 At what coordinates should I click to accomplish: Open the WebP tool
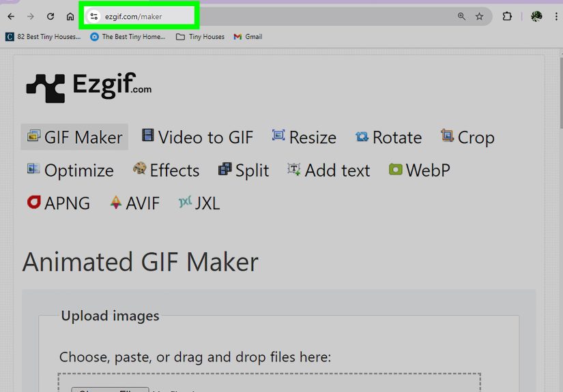pyautogui.click(x=420, y=170)
